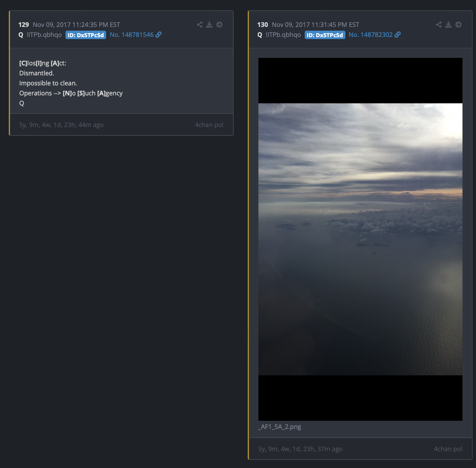Open link No. 148781546
The image size is (476, 468).
click(136, 35)
